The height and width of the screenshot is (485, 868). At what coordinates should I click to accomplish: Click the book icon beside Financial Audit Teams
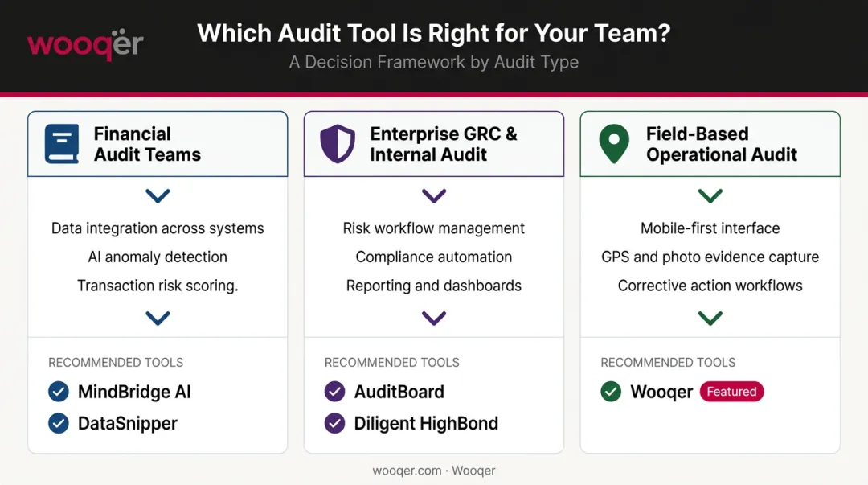tap(61, 144)
